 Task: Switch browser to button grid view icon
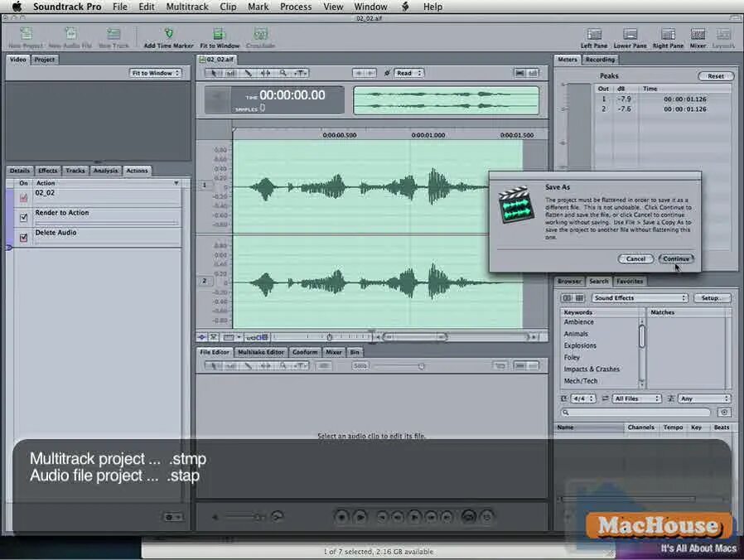[579, 298]
